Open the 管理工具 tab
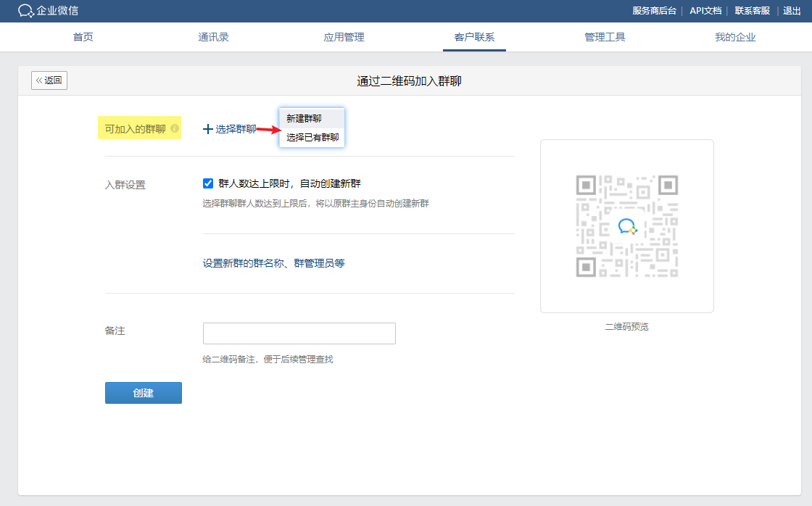This screenshot has height=506, width=812. coord(605,37)
